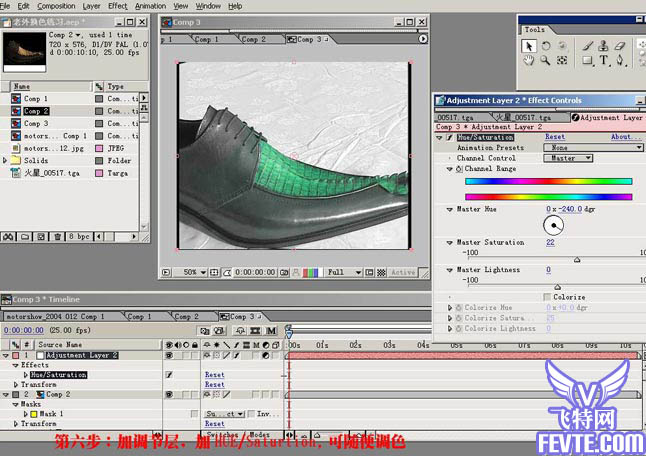This screenshot has height=456, width=646.
Task: Switch to Comp 1 tab in Timeline
Action: pos(139,316)
